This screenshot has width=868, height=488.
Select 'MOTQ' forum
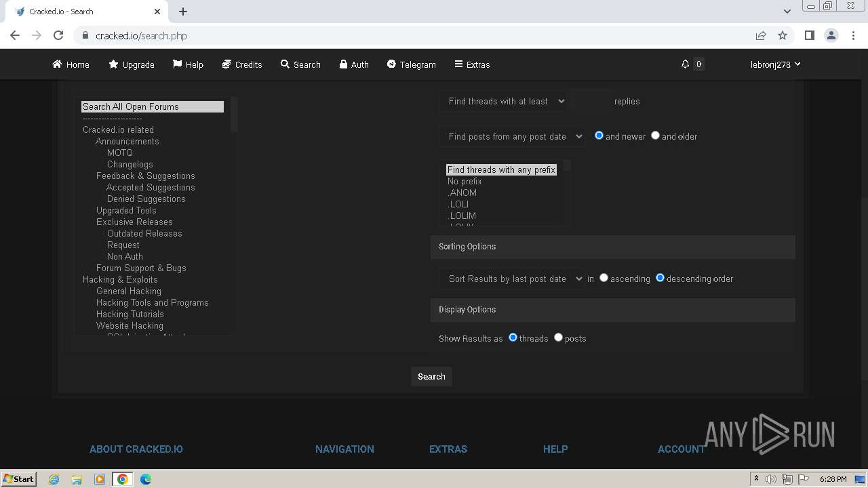point(120,153)
